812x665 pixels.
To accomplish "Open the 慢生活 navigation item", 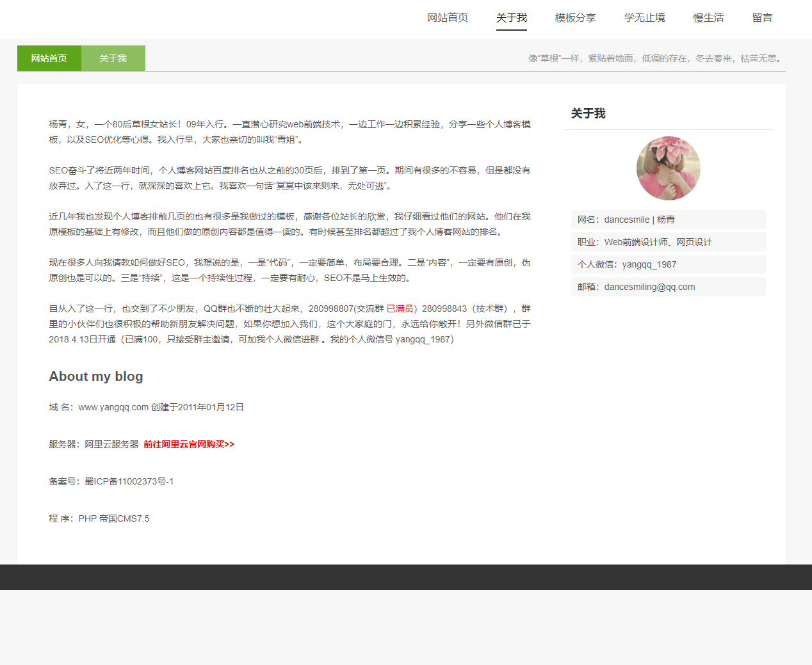I will tap(708, 17).
